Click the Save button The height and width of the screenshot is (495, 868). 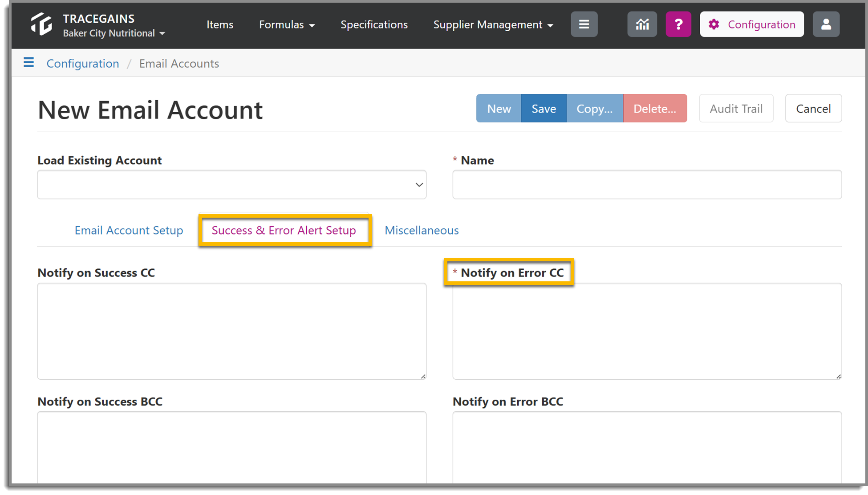pyautogui.click(x=544, y=108)
